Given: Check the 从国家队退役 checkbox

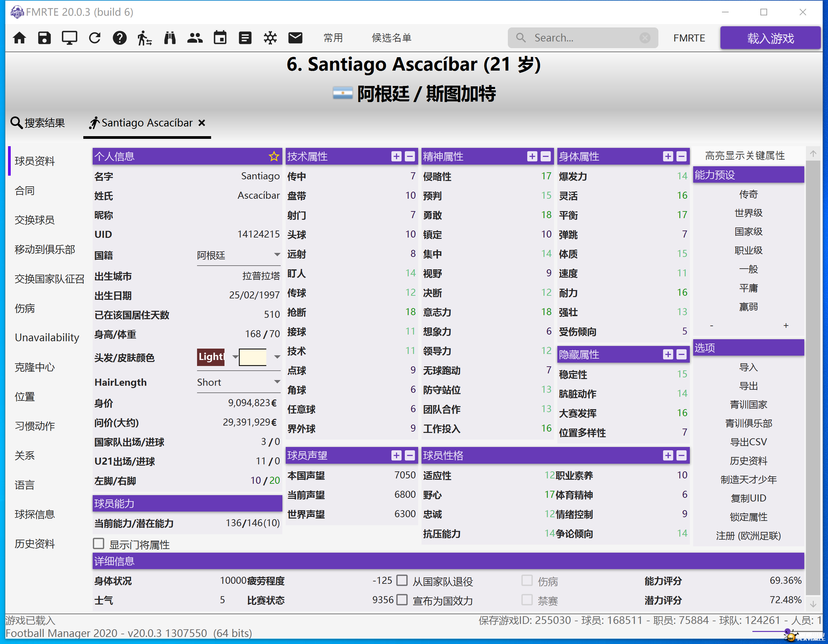Looking at the screenshot, I should 402,580.
